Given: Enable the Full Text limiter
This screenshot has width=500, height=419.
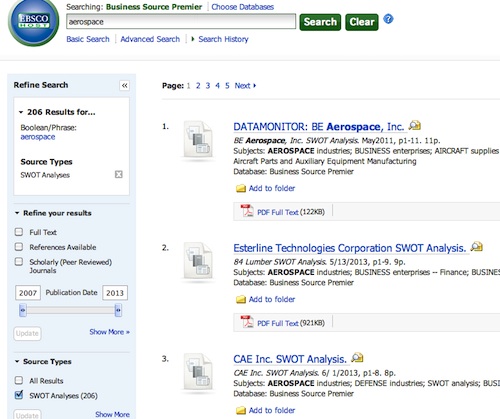Looking at the screenshot, I should click(19, 232).
